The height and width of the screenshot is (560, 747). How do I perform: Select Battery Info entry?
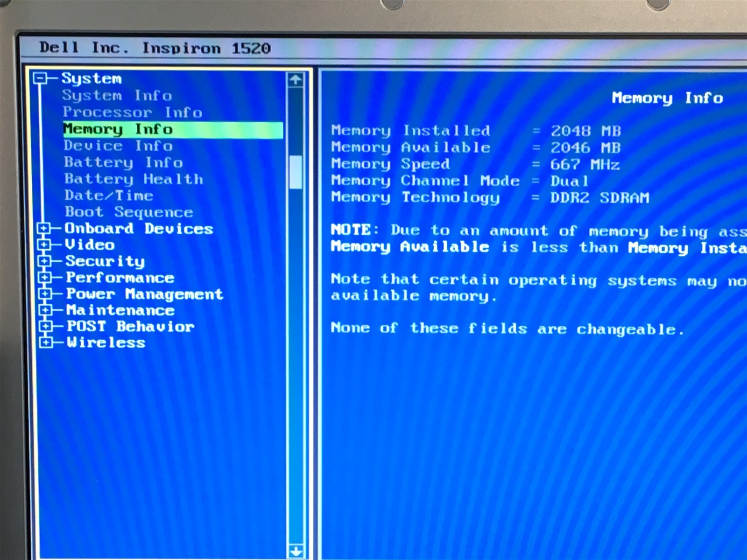point(123,162)
